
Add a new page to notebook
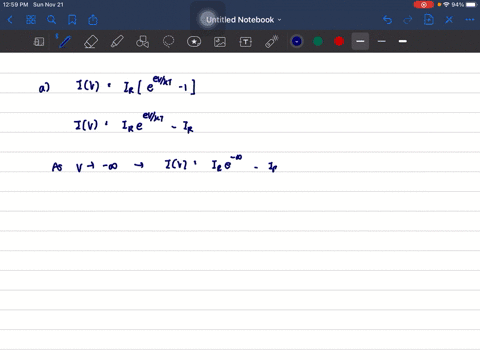pos(429,20)
